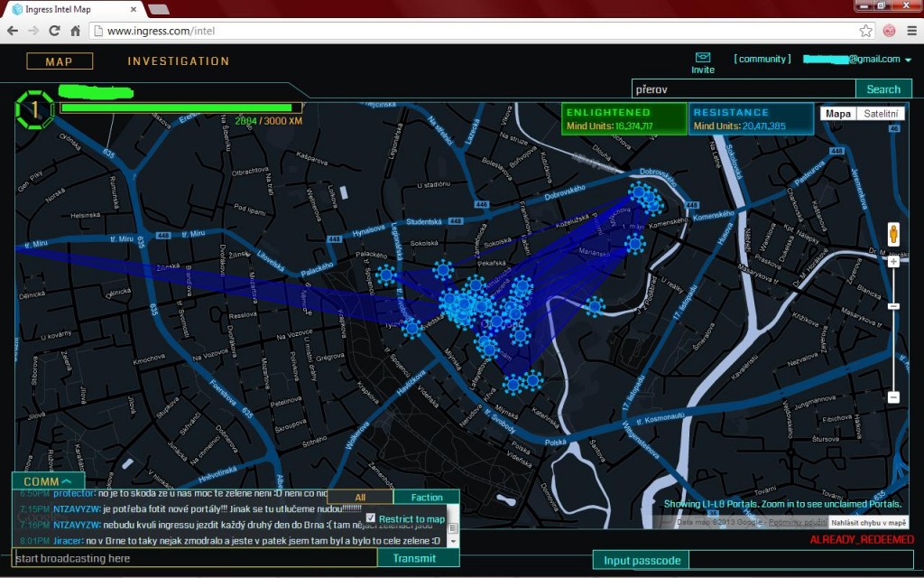Switch COMM to the Faction tab
The width and height of the screenshot is (924, 578).
coord(427,498)
